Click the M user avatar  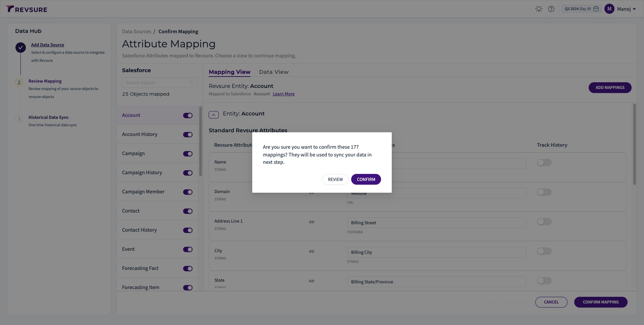pyautogui.click(x=609, y=9)
